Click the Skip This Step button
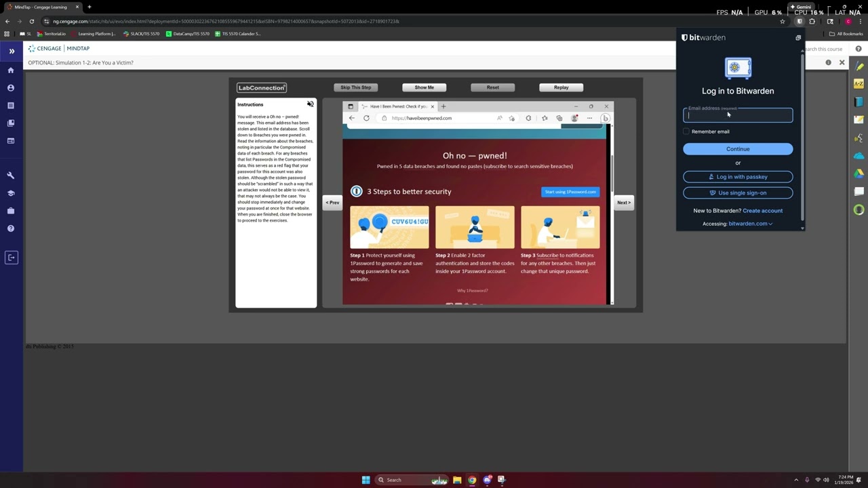 tap(356, 87)
